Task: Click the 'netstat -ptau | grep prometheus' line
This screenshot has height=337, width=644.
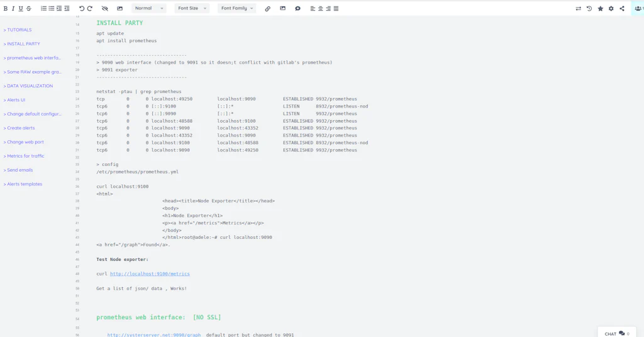Action: click(139, 92)
